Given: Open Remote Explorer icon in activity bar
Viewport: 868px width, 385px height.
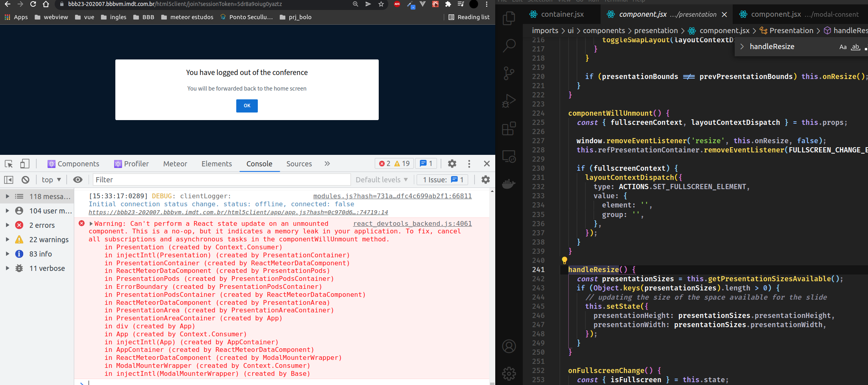Looking at the screenshot, I should [x=509, y=156].
